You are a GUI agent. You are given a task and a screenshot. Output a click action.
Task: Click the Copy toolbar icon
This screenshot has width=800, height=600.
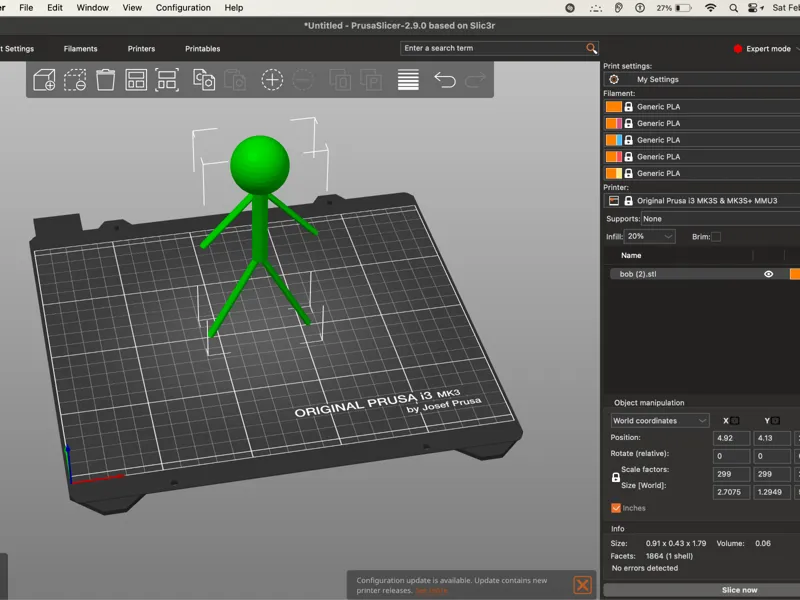pyautogui.click(x=204, y=80)
